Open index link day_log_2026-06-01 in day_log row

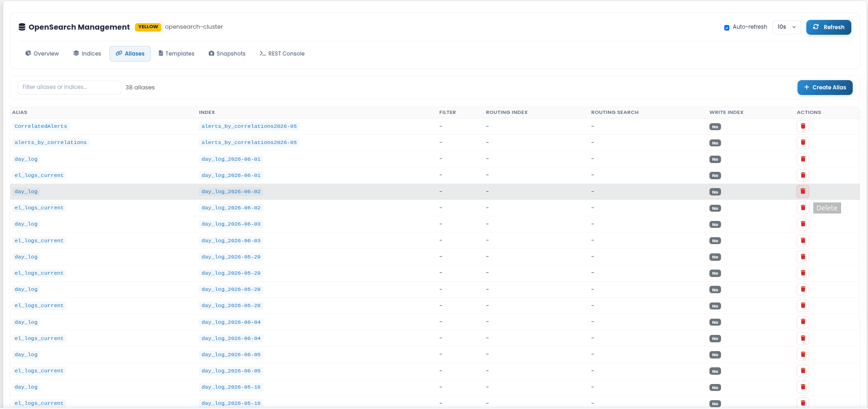tap(231, 159)
